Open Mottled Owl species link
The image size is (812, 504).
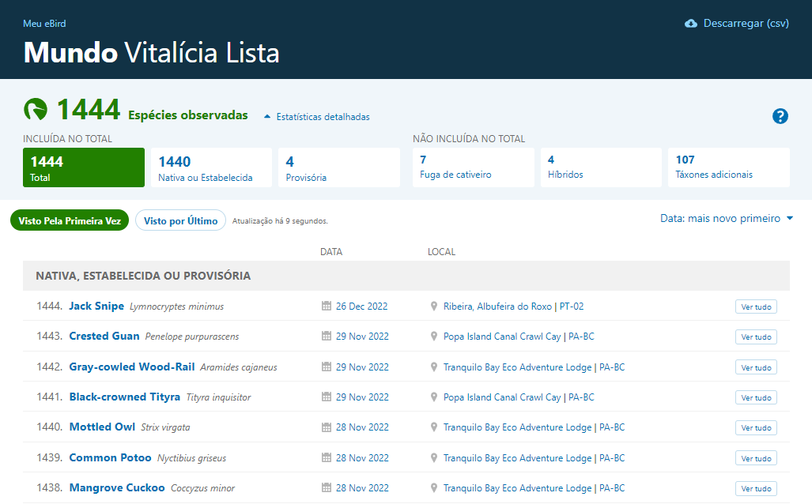pos(102,427)
